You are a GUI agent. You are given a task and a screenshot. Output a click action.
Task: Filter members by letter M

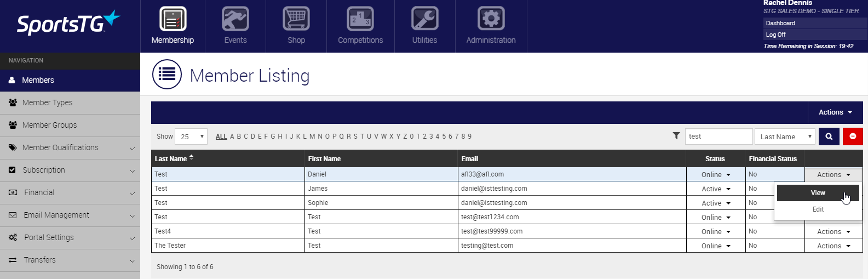tap(312, 136)
